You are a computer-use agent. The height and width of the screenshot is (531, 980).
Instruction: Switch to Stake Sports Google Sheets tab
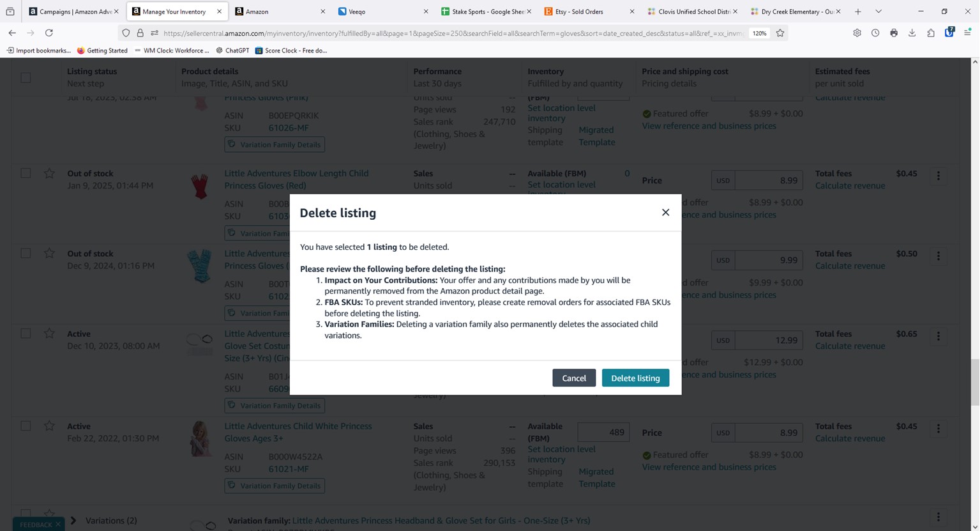pyautogui.click(x=486, y=12)
